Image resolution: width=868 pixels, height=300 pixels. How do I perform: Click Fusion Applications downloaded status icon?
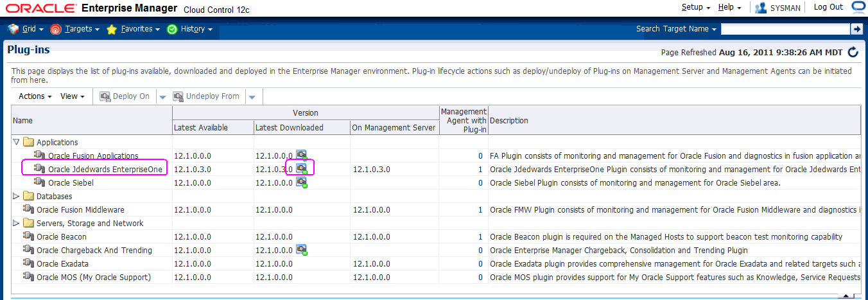[x=302, y=155]
